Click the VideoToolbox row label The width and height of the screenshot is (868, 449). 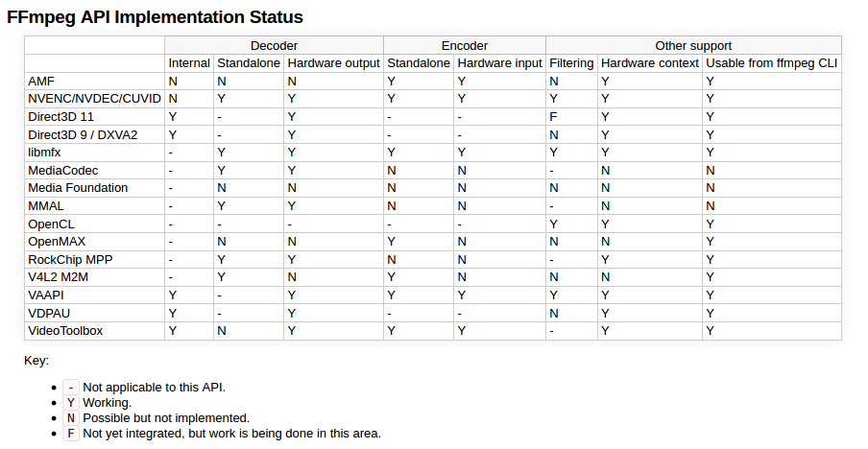[x=65, y=331]
